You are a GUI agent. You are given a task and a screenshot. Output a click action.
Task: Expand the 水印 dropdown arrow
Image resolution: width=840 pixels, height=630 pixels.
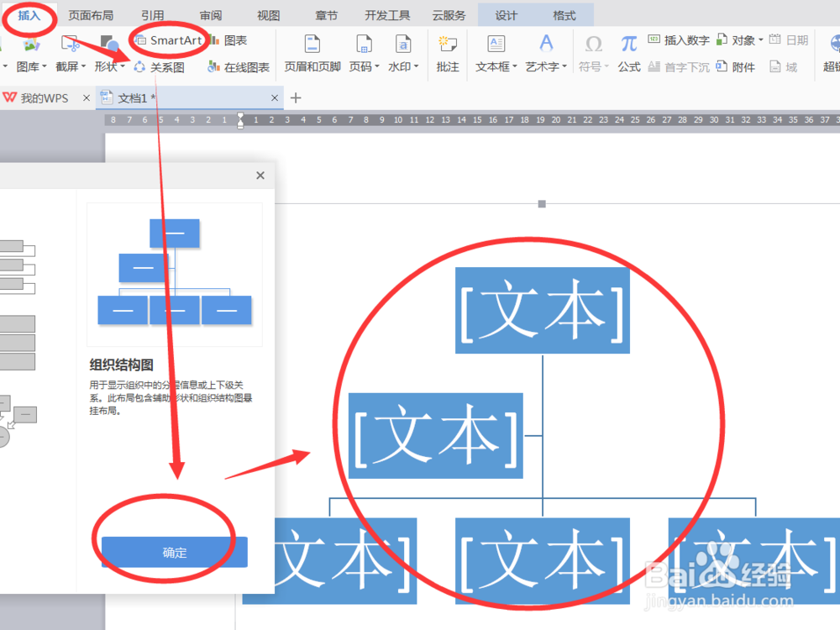417,66
